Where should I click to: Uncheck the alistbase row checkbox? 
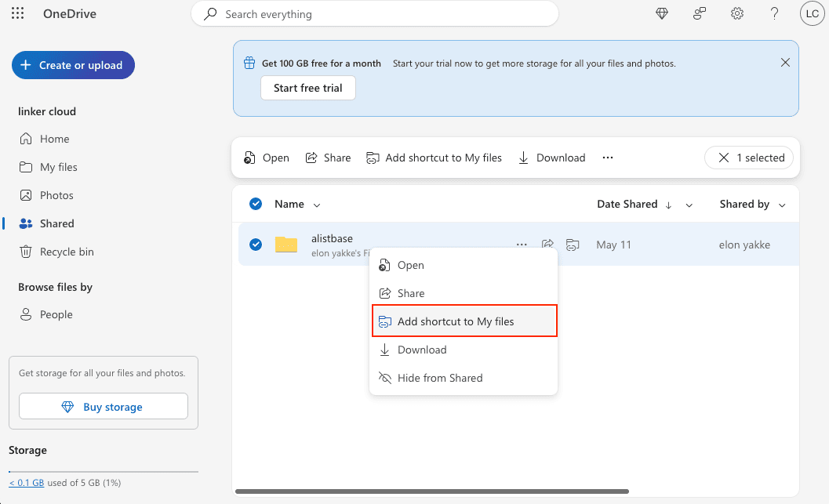(256, 245)
